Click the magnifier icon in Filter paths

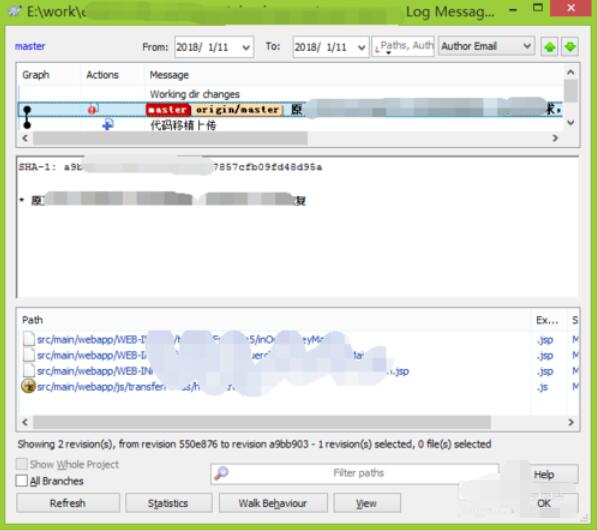(x=221, y=473)
